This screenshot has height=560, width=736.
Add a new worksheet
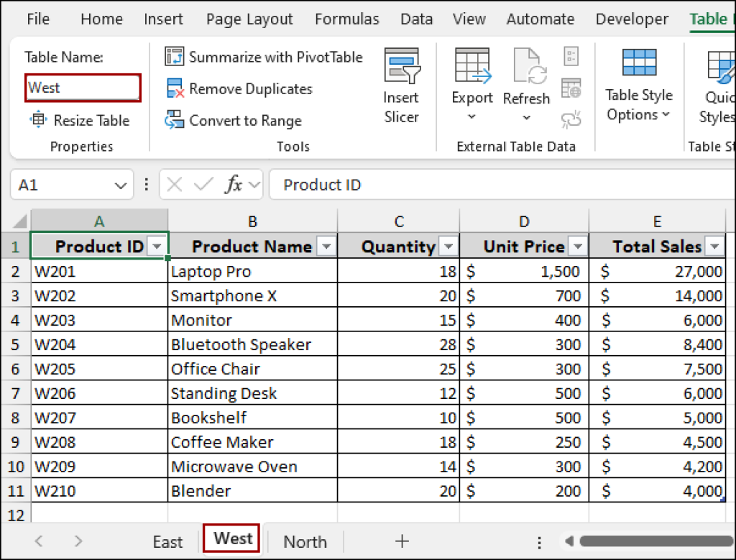[x=402, y=541]
